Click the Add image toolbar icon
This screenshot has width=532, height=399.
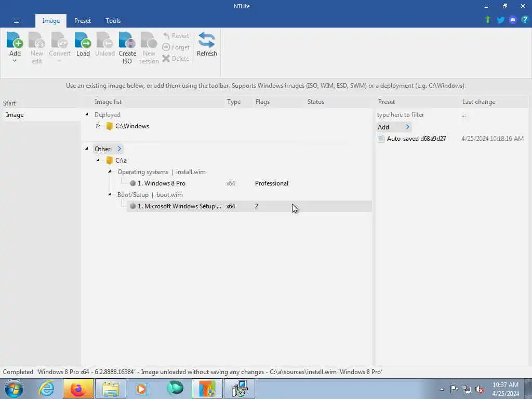[x=15, y=40]
